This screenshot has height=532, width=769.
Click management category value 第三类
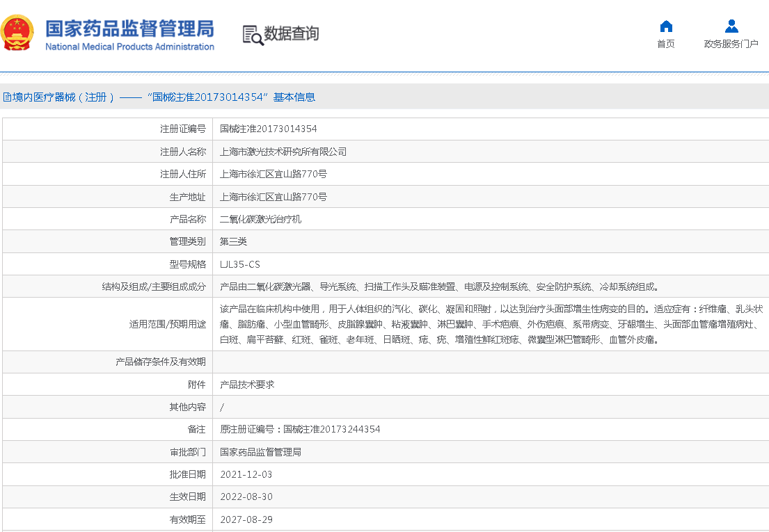[x=233, y=241]
